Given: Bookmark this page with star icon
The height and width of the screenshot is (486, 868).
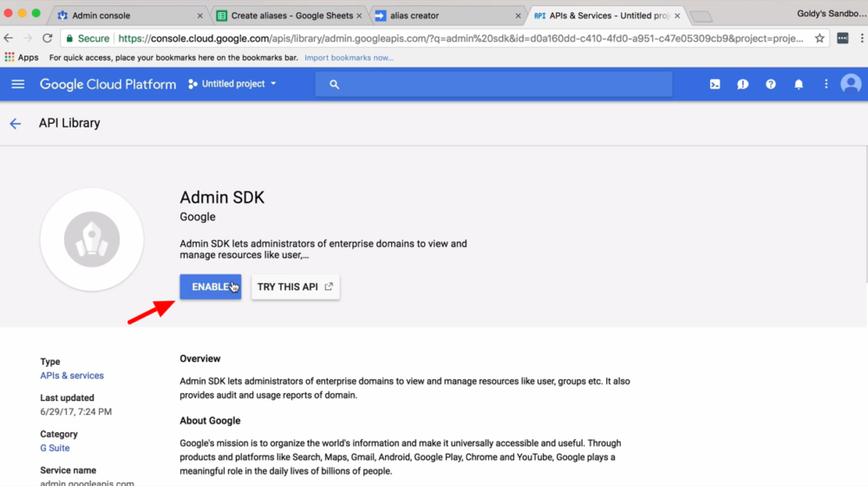Looking at the screenshot, I should 819,38.
